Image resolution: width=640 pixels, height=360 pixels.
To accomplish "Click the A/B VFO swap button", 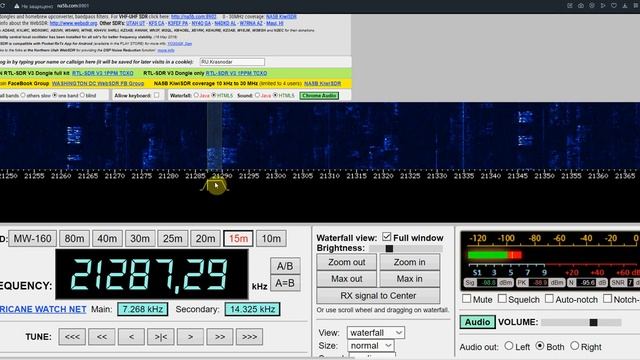I will pos(285,266).
